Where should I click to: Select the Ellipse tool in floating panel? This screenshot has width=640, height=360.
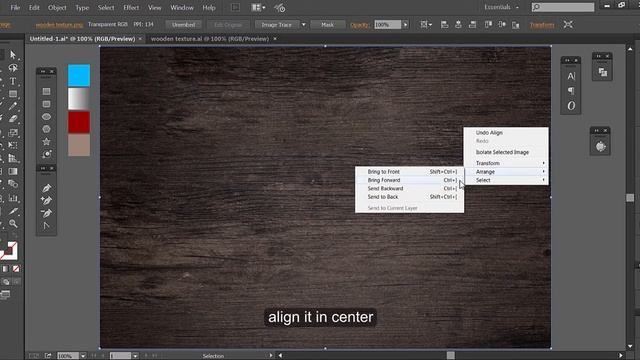coord(47,117)
